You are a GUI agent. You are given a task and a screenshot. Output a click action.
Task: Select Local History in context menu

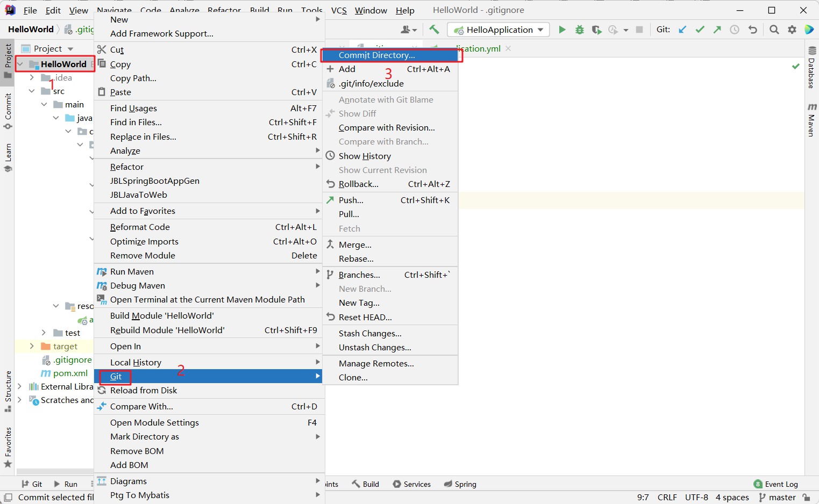coord(209,363)
